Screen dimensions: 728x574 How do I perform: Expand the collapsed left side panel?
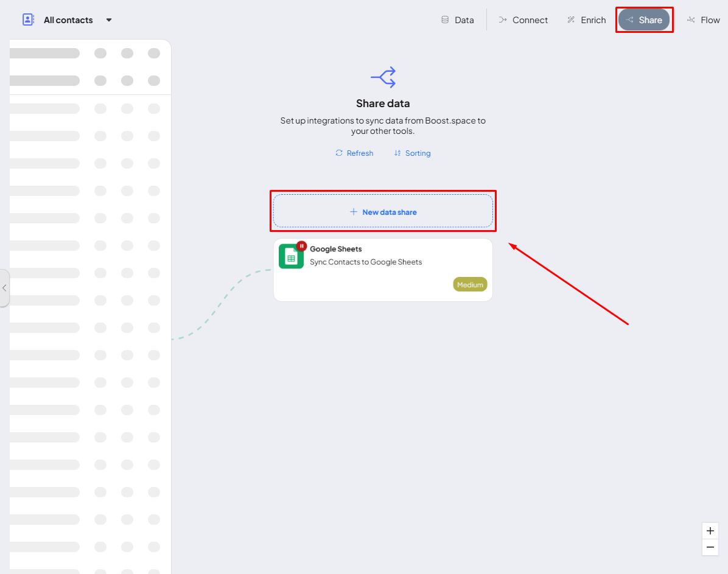(4, 288)
